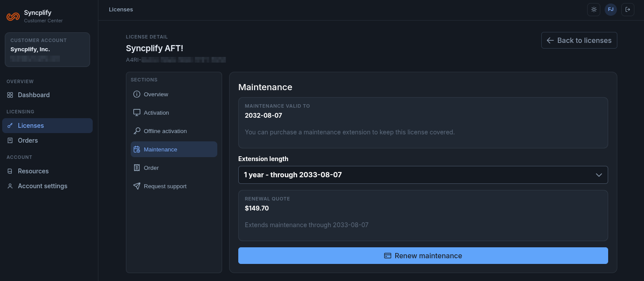The width and height of the screenshot is (644, 281).
Task: Click the Orders receipt icon in sidebar
Action: tap(10, 140)
